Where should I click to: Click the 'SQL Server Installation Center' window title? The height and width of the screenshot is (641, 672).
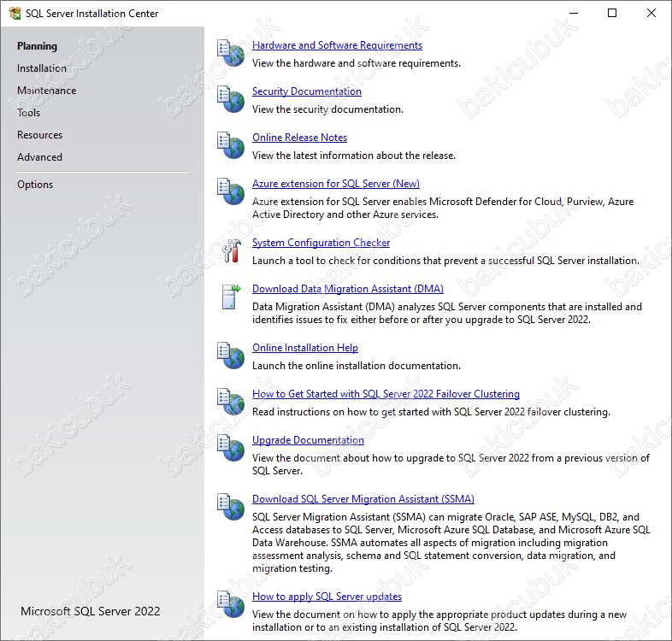92,14
